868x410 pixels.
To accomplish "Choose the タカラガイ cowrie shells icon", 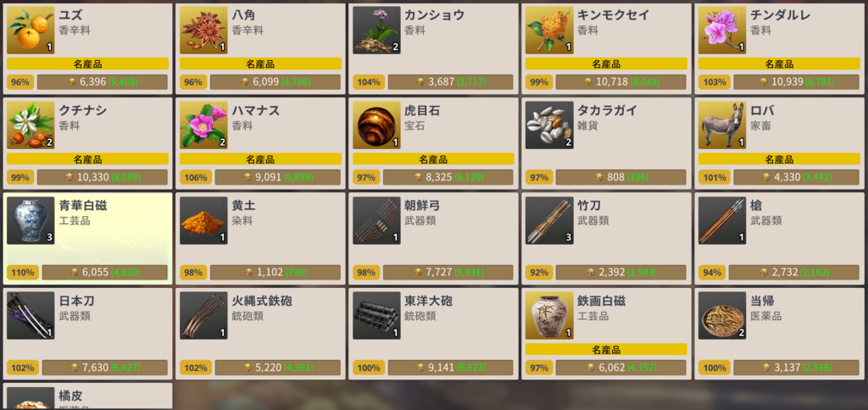I will click(x=549, y=125).
